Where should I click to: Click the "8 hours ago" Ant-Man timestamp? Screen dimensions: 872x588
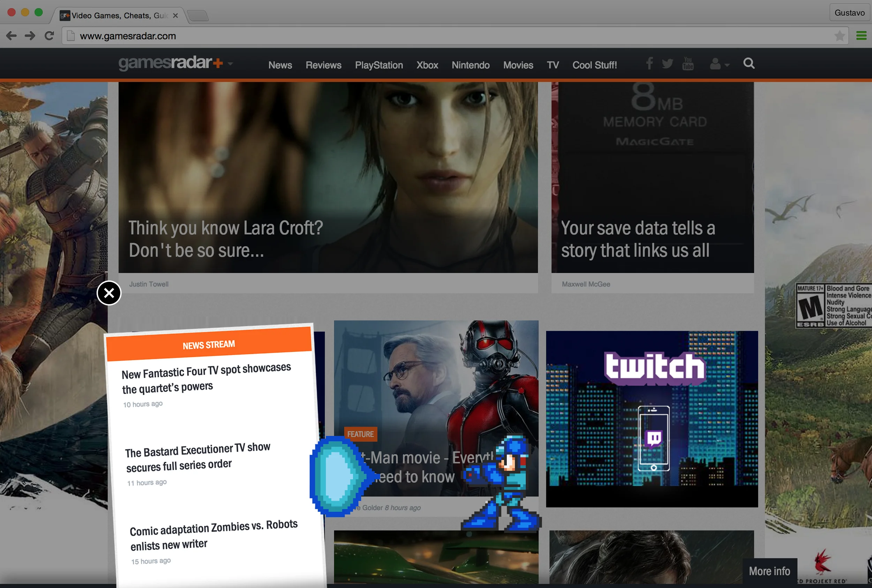coord(403,508)
